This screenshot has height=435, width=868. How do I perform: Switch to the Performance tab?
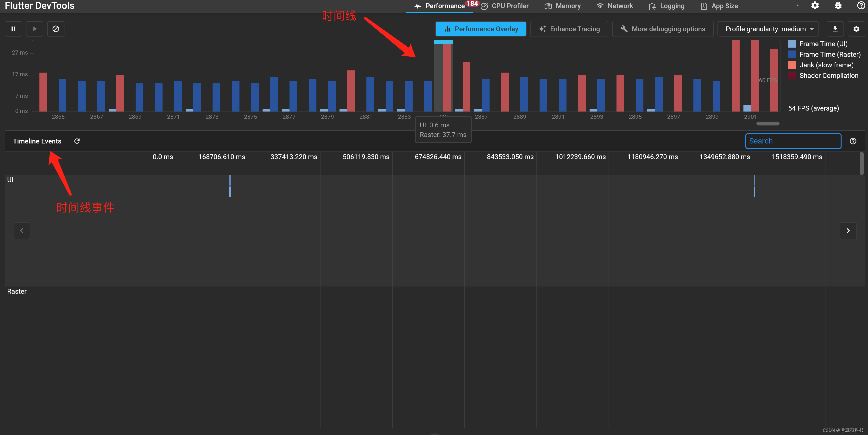tap(439, 6)
